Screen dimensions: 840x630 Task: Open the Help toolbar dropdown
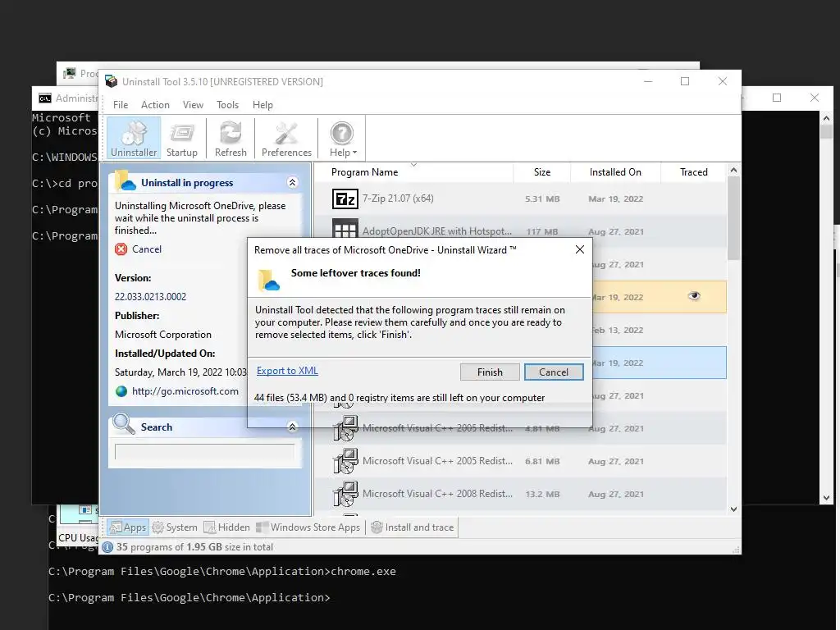pos(342,138)
